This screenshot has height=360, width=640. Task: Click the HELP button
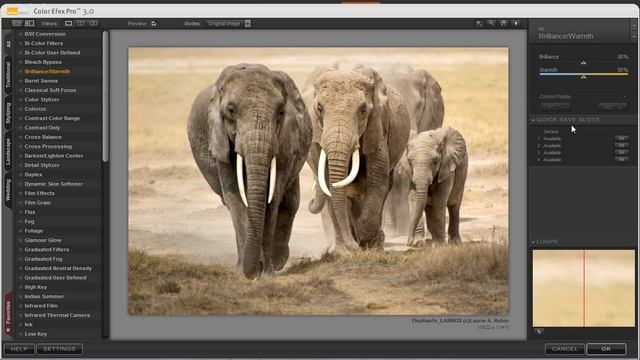[19, 349]
